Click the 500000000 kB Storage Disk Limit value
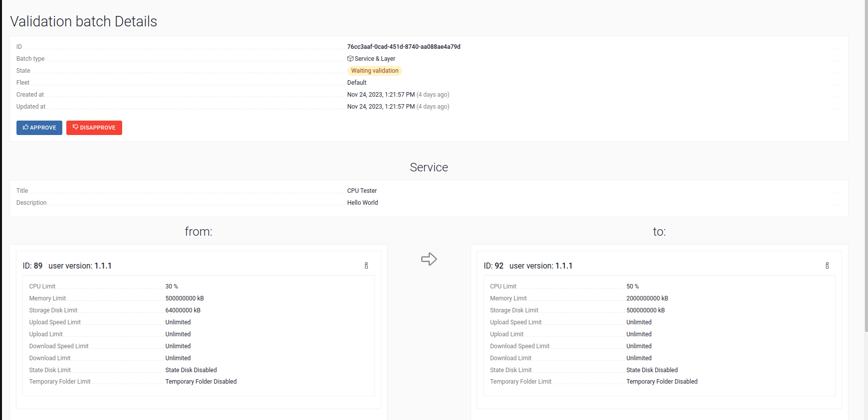Screen dimensions: 868x420 coord(646,310)
